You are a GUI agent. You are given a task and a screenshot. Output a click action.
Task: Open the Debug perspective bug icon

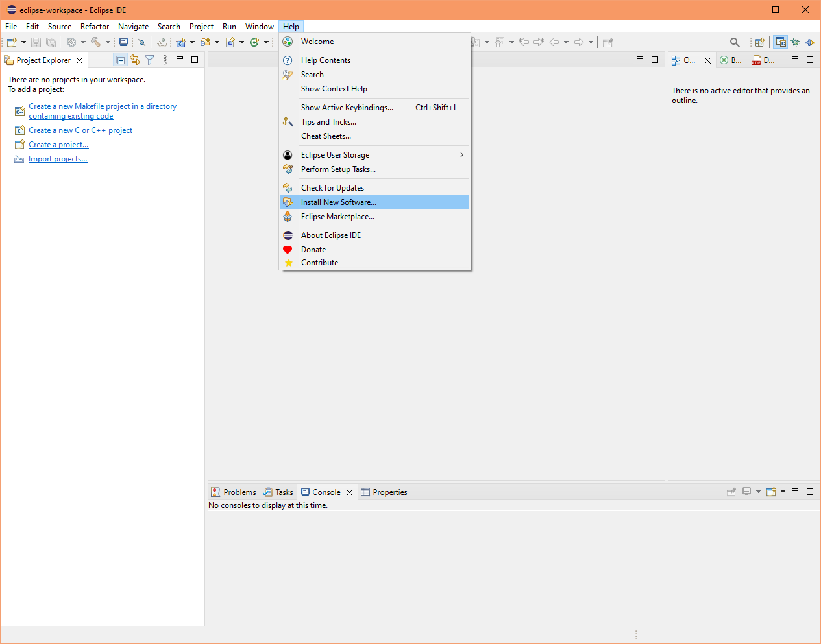pyautogui.click(x=796, y=42)
